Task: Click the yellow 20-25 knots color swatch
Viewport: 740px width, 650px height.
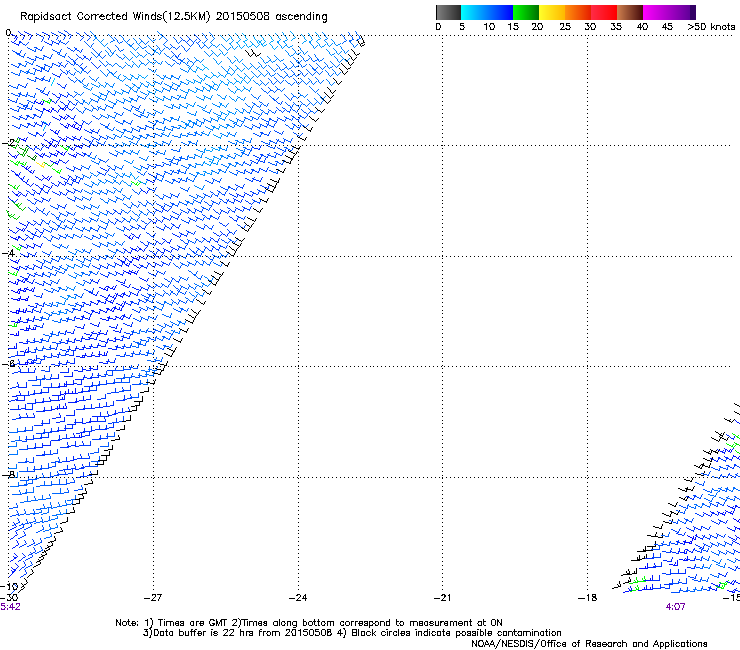Action: point(552,12)
